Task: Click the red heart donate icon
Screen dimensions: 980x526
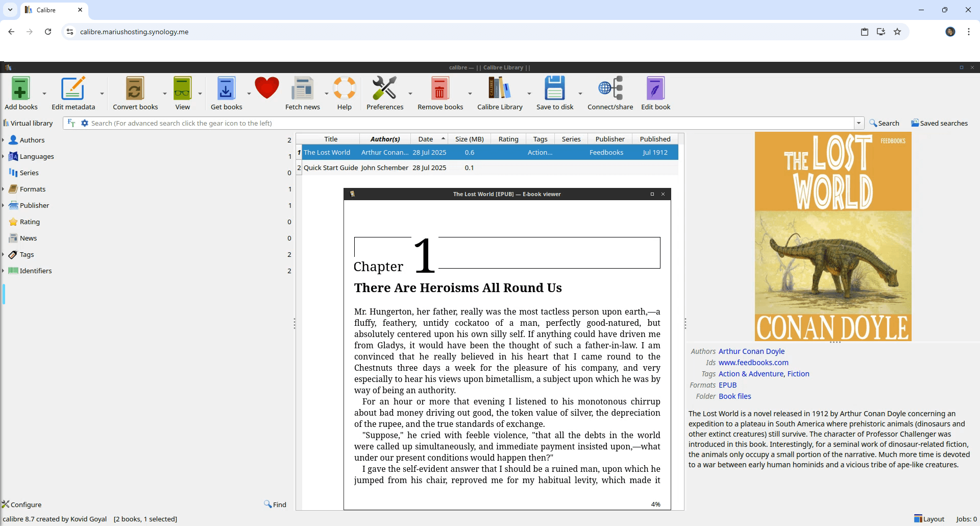Action: (x=267, y=88)
